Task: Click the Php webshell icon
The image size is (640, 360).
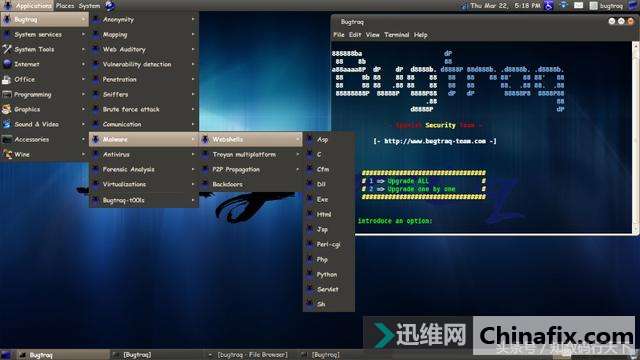Action: tap(310, 260)
